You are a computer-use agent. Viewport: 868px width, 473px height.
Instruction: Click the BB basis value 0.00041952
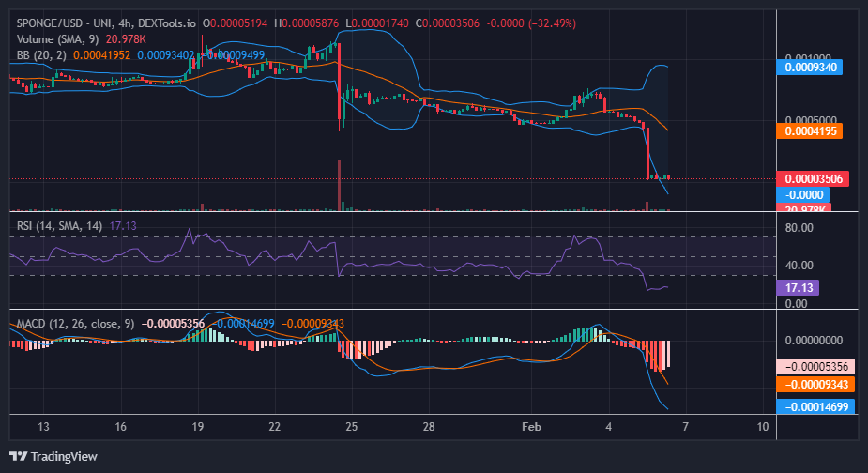point(102,55)
